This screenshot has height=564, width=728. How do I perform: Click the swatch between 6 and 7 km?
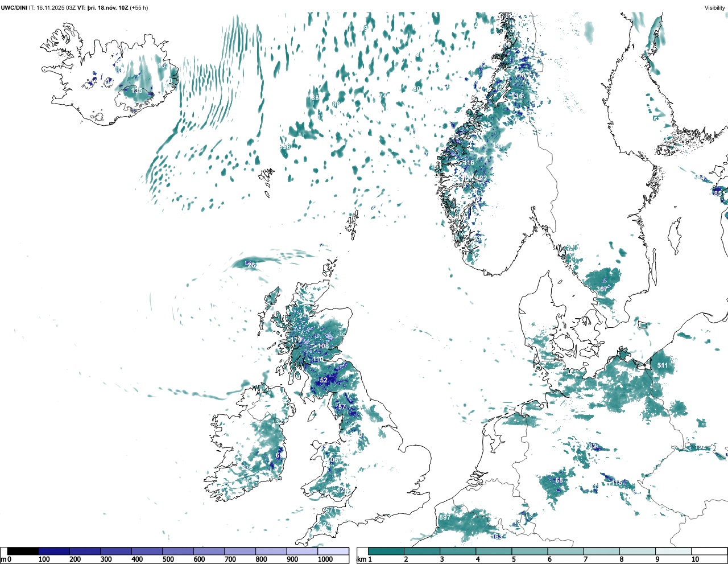click(565, 551)
